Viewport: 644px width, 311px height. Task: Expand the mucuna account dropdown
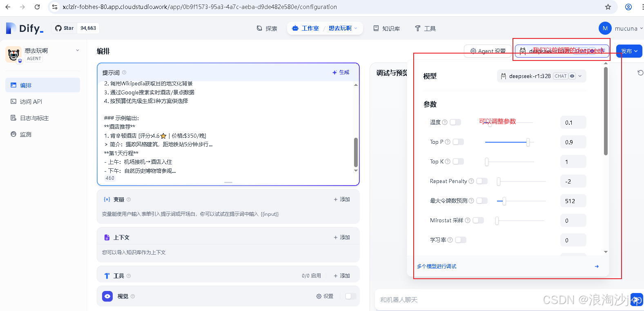tap(641, 28)
